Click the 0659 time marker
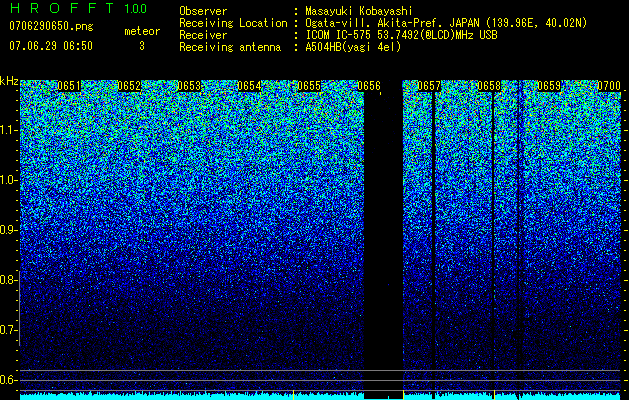Screen dimensions: 629x400 coord(549,86)
